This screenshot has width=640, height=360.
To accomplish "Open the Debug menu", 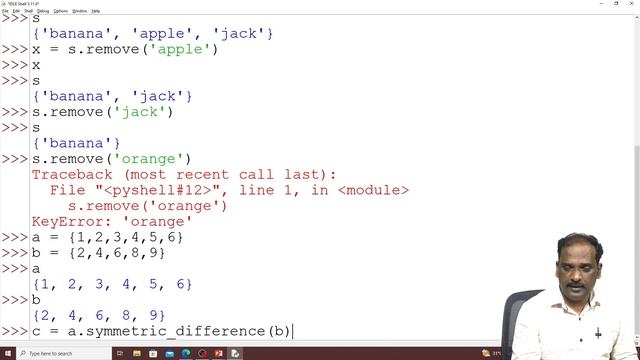I will [43, 11].
